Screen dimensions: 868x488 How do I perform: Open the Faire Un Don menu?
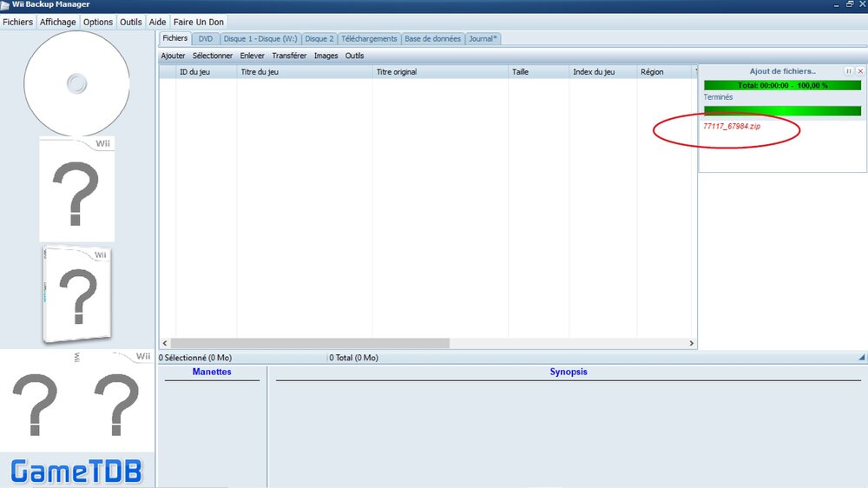tap(198, 22)
